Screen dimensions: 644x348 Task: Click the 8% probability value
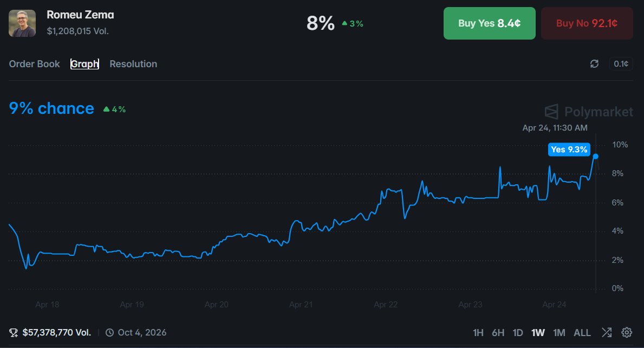pos(321,23)
